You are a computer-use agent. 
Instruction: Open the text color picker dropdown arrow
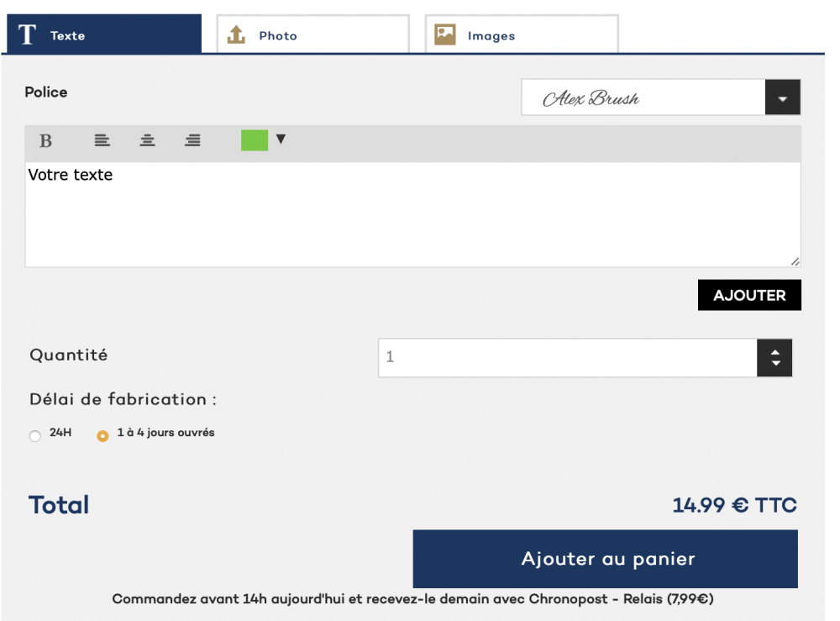281,140
